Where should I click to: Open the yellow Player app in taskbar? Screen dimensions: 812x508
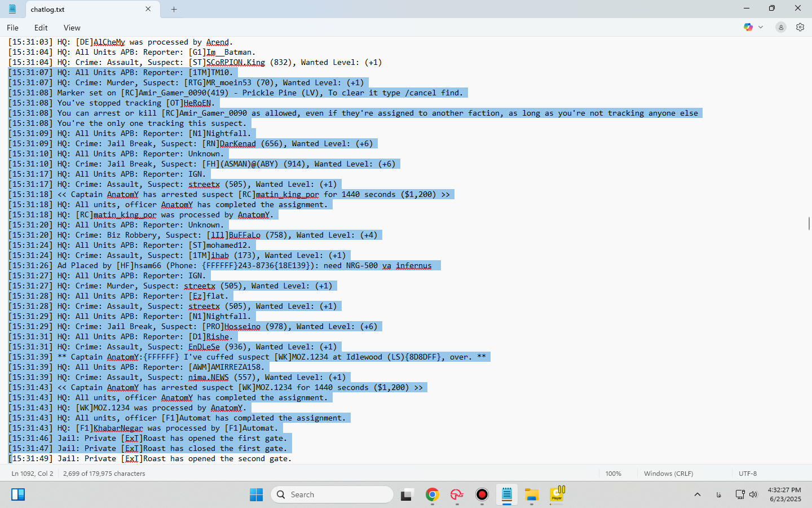(x=557, y=494)
